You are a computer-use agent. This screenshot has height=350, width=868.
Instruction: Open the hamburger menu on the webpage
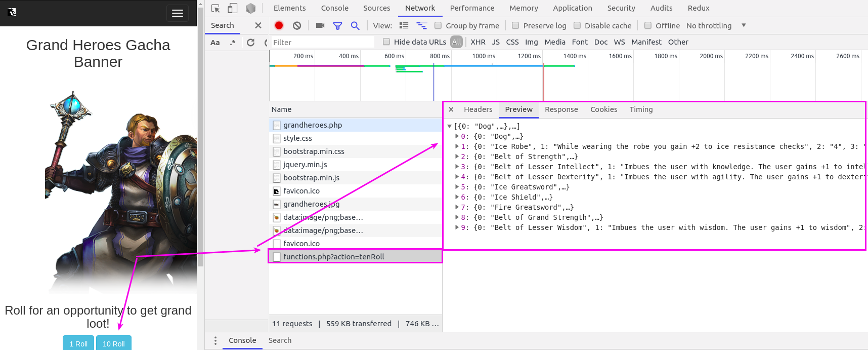[178, 13]
